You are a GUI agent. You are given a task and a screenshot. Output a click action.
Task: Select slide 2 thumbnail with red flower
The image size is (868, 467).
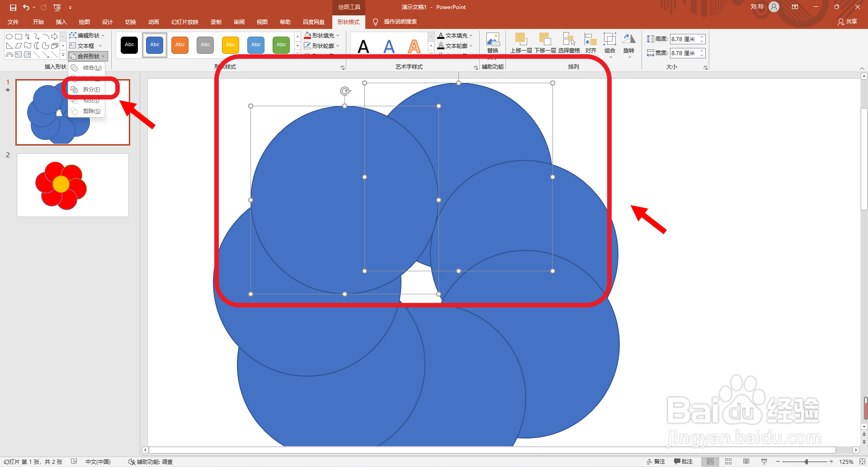click(x=73, y=185)
